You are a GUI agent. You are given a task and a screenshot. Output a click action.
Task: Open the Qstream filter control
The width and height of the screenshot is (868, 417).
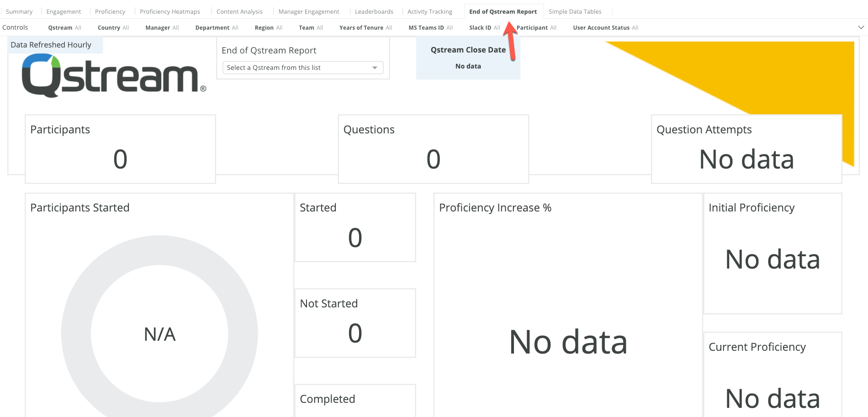[64, 28]
